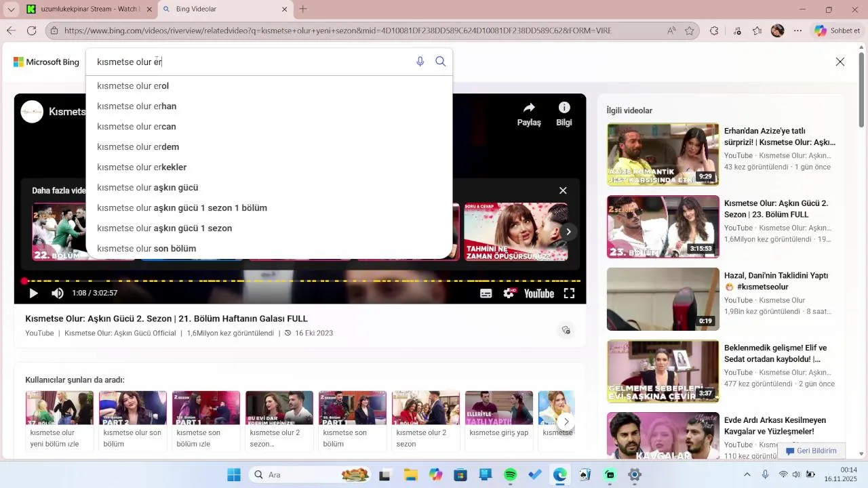868x488 pixels.
Task: Go back with the browser back arrow
Action: click(x=11, y=30)
